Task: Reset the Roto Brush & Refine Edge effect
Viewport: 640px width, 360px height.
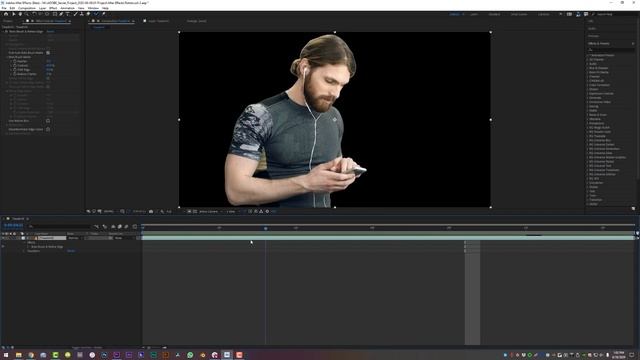Action: point(50,31)
